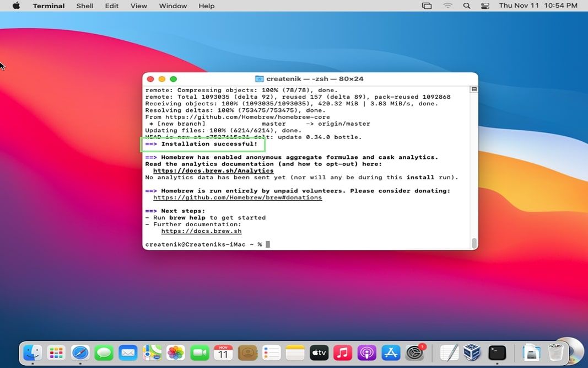This screenshot has height=368, width=588.
Task: Start FaceTime from the Dock
Action: (199, 353)
